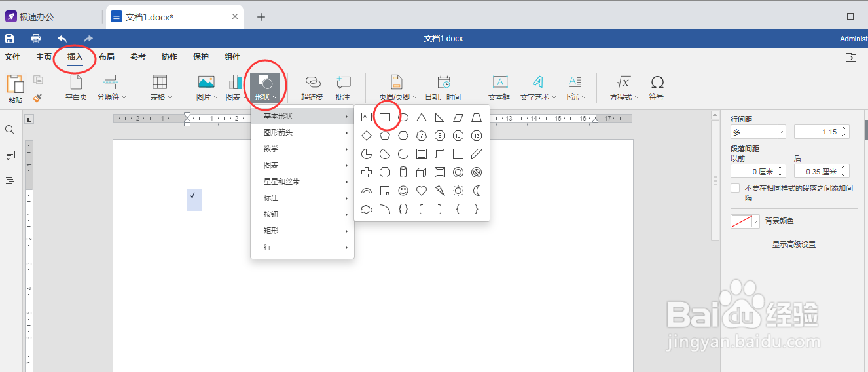The width and height of the screenshot is (868, 372).
Task: Insert the heart shape
Action: point(422,191)
